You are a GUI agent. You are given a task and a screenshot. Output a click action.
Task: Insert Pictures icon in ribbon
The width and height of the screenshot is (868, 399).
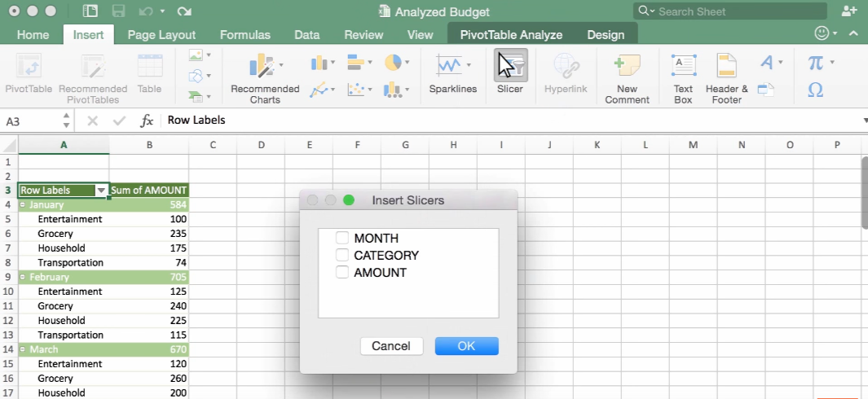tap(196, 55)
